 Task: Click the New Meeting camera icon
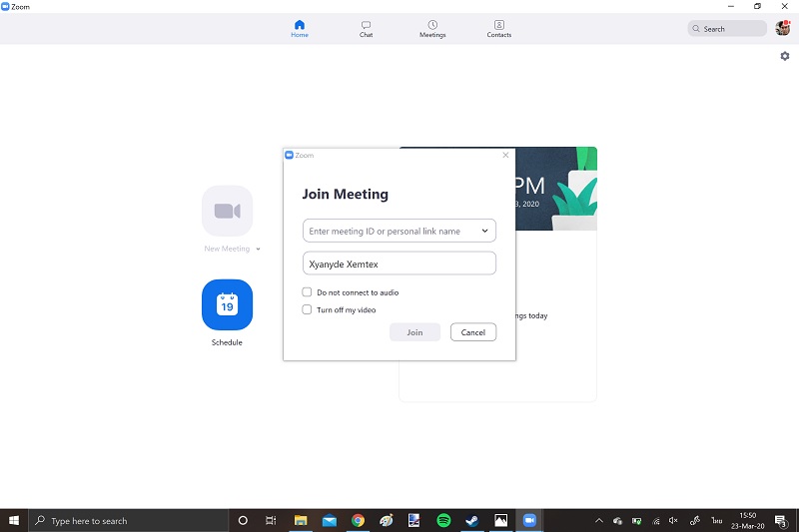point(228,211)
